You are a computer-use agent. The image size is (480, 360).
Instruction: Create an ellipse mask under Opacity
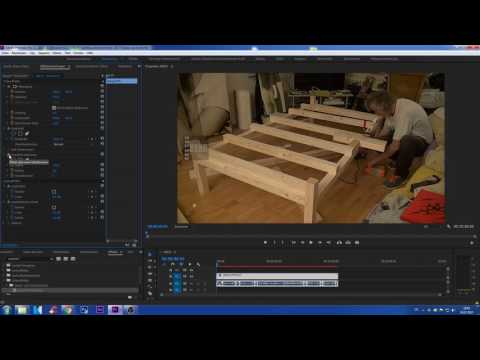[x=14, y=133]
